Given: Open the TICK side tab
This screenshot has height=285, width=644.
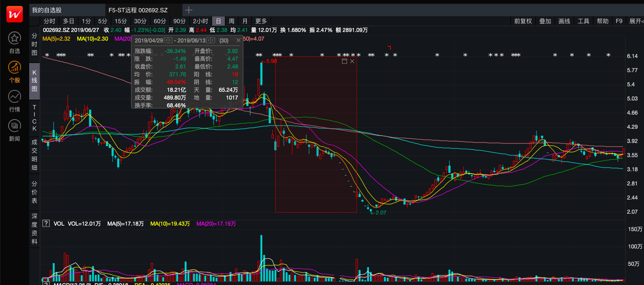Looking at the screenshot, I should (35, 117).
